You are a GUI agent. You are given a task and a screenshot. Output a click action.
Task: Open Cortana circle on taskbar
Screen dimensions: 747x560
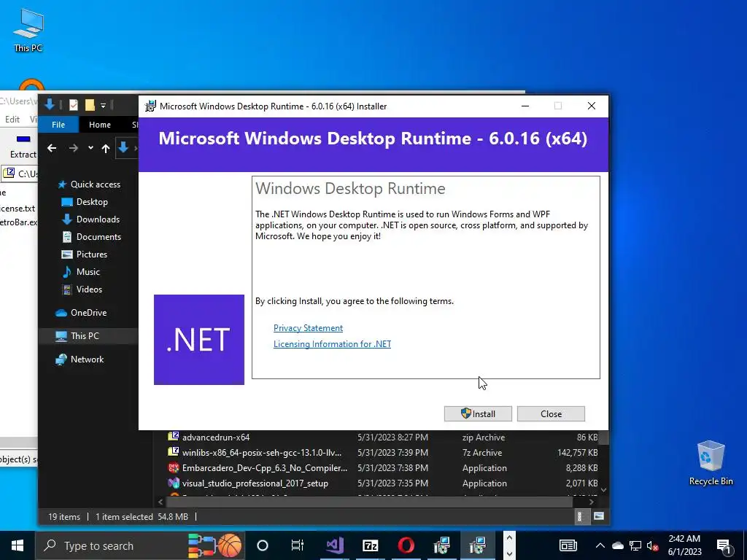(x=263, y=545)
